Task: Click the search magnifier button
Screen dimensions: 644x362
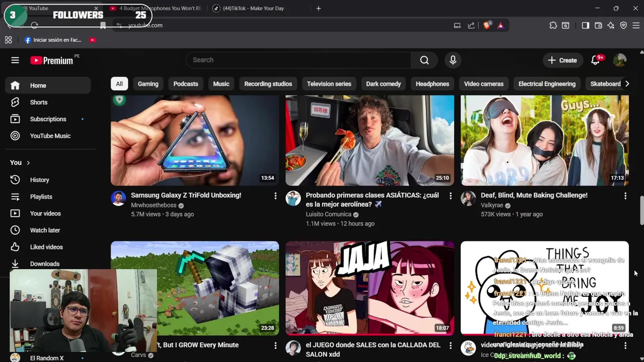Action: click(425, 60)
